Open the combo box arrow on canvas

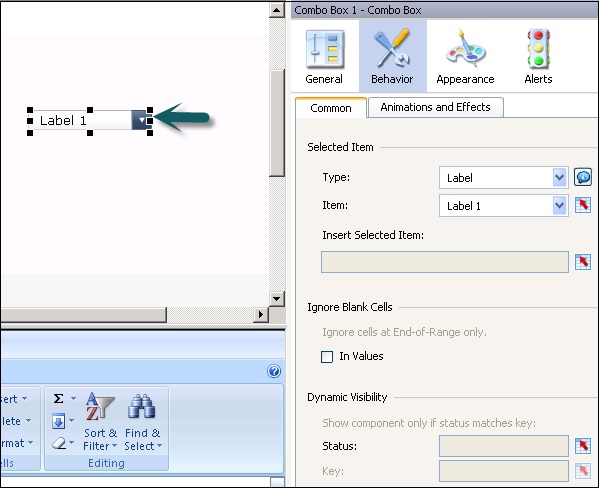coord(141,120)
